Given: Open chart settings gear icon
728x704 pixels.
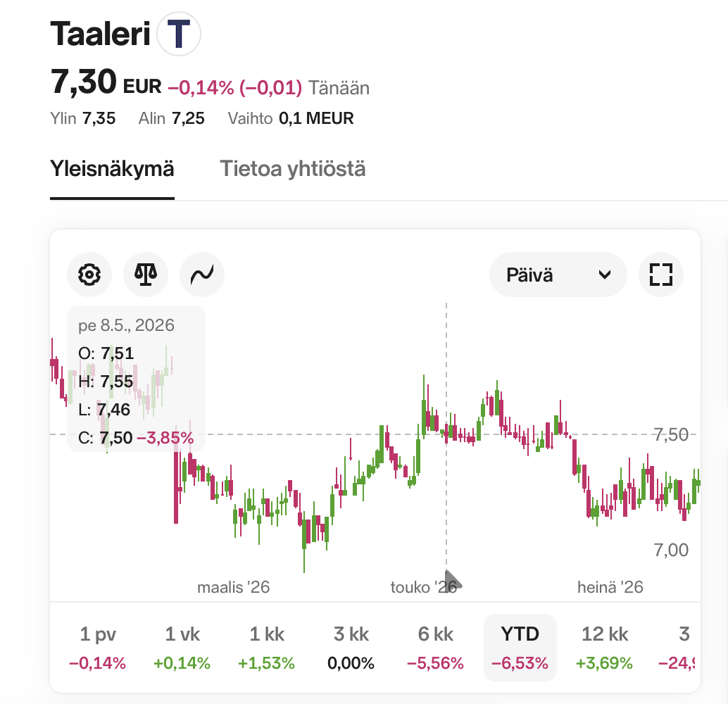Looking at the screenshot, I should (x=89, y=275).
